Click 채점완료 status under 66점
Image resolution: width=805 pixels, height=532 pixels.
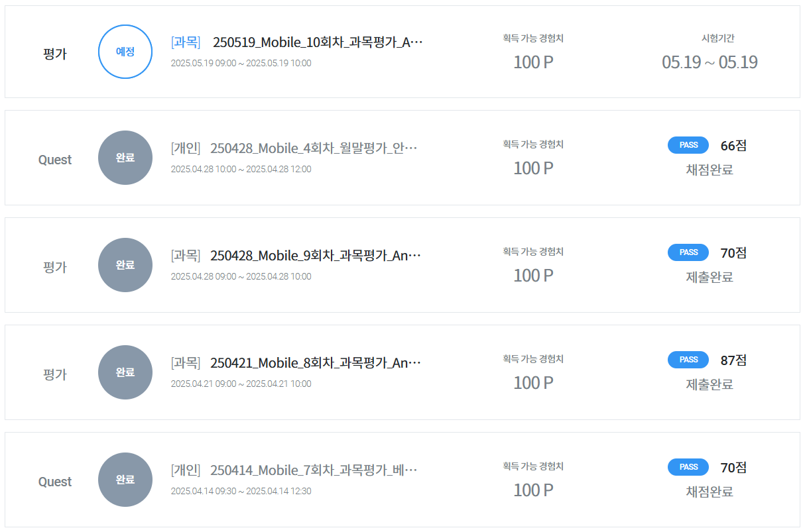[710, 170]
